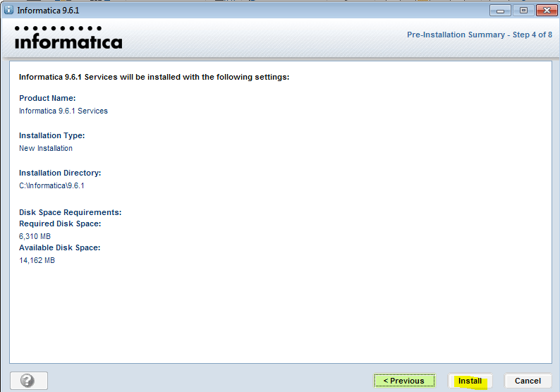Click the 'Informatica 9.6.1' window title text
This screenshot has height=392, width=560.
[48, 11]
